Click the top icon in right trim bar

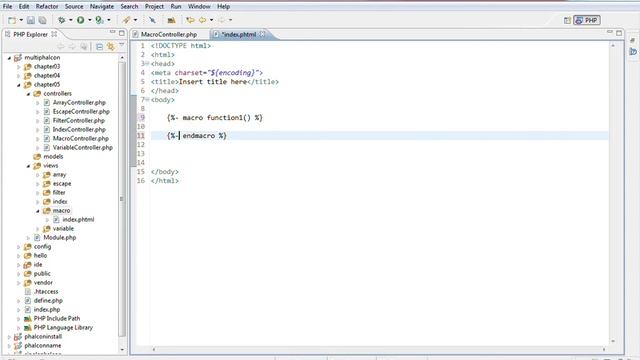(633, 40)
